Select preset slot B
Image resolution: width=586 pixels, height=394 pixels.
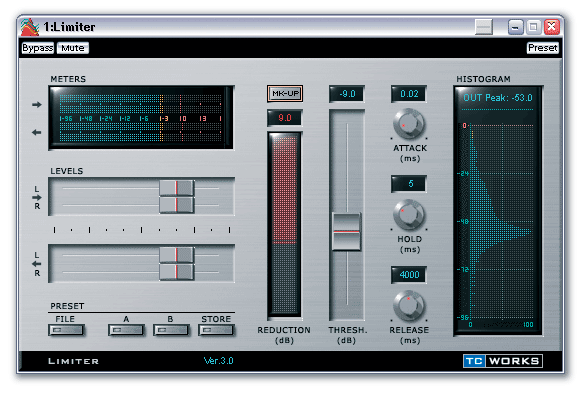(x=171, y=330)
